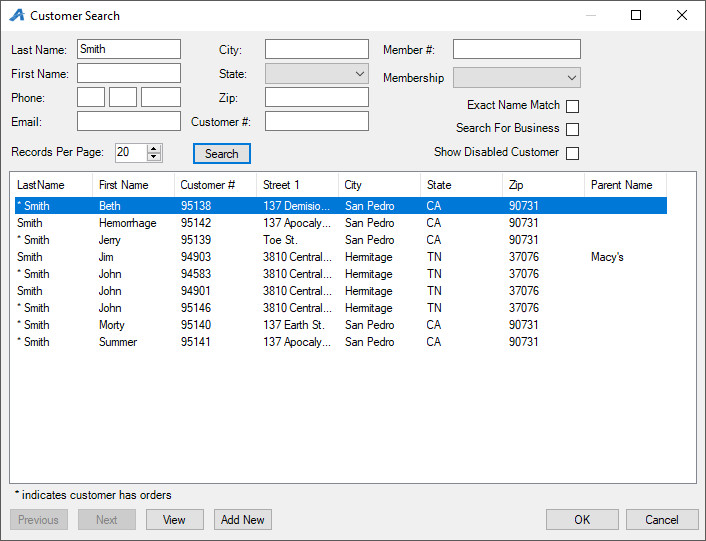Increase Records Per Page with up arrow
The width and height of the screenshot is (706, 541).
[154, 149]
